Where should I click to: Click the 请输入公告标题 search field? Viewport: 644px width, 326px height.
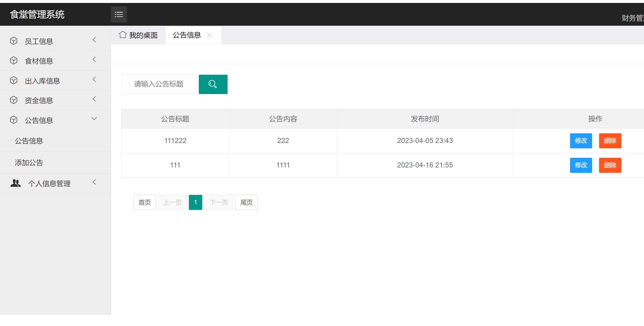(159, 84)
